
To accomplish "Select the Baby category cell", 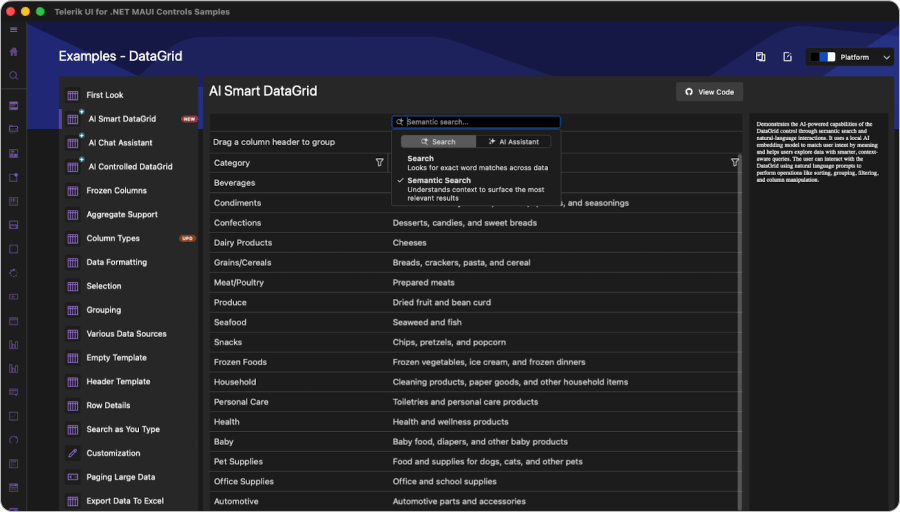I will click(298, 442).
